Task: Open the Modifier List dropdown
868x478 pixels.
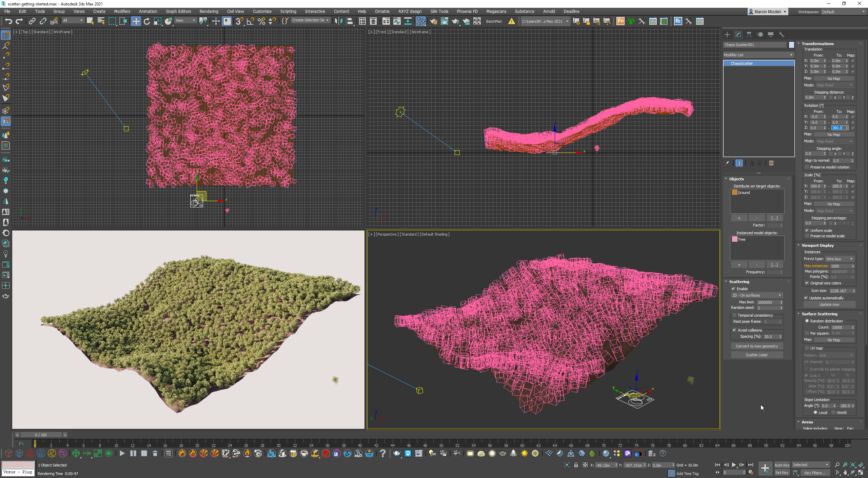Action: pyautogui.click(x=758, y=55)
